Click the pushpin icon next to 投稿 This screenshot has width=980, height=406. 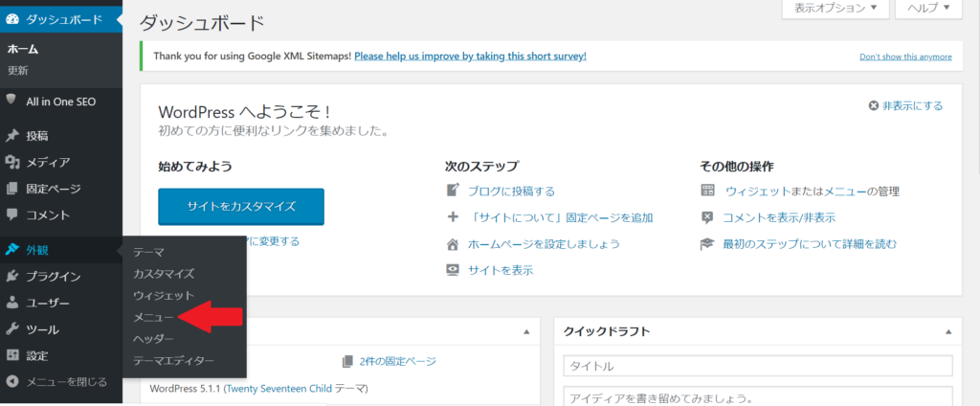(11, 136)
